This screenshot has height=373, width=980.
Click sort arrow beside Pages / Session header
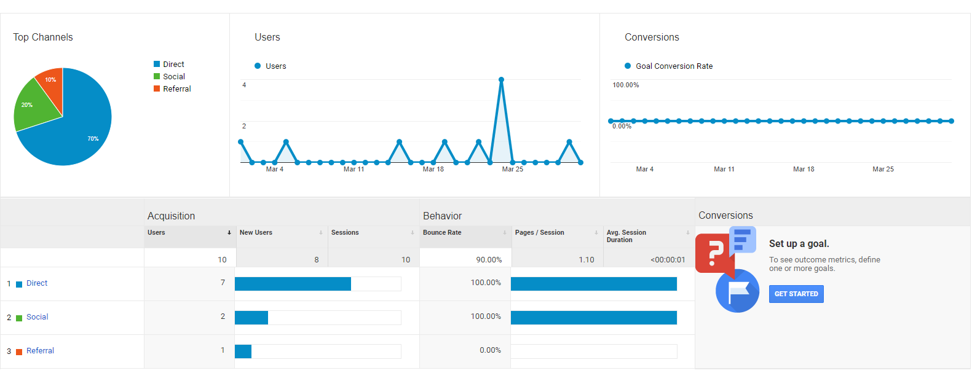coord(596,233)
